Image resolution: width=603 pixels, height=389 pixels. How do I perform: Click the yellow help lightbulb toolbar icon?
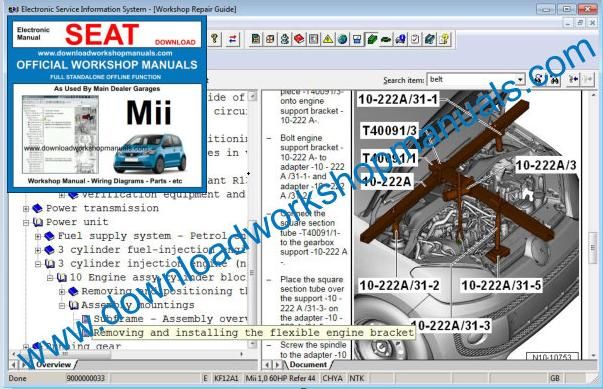click(444, 39)
